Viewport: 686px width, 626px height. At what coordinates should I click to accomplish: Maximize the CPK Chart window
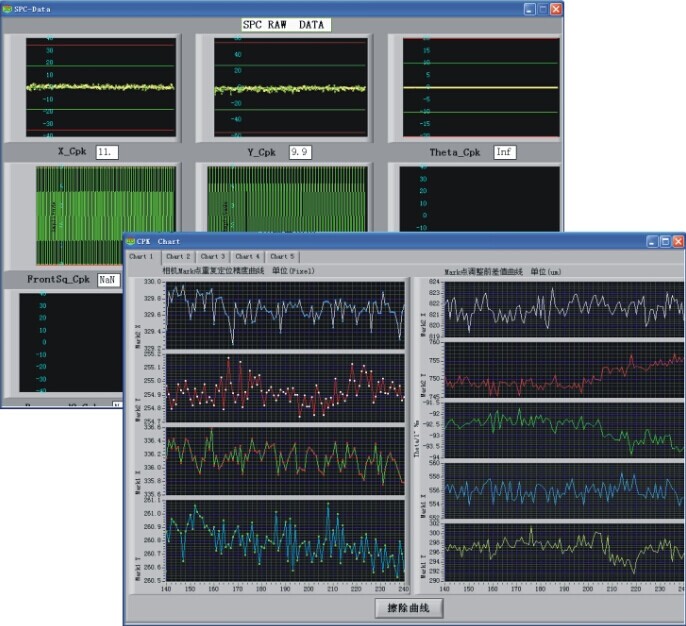pos(664,242)
